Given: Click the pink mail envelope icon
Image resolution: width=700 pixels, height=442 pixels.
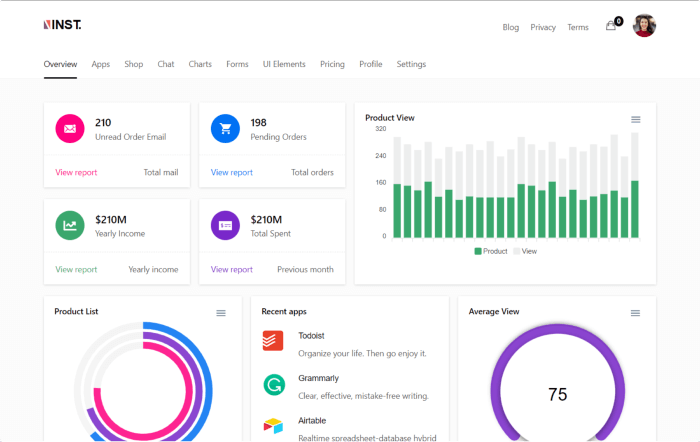Looking at the screenshot, I should tap(70, 129).
